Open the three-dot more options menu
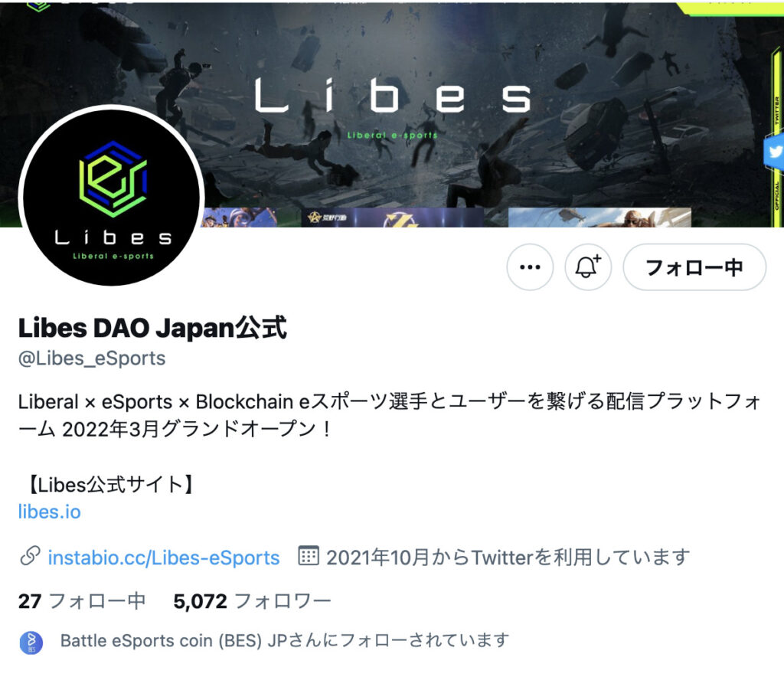The width and height of the screenshot is (784, 677). [530, 267]
